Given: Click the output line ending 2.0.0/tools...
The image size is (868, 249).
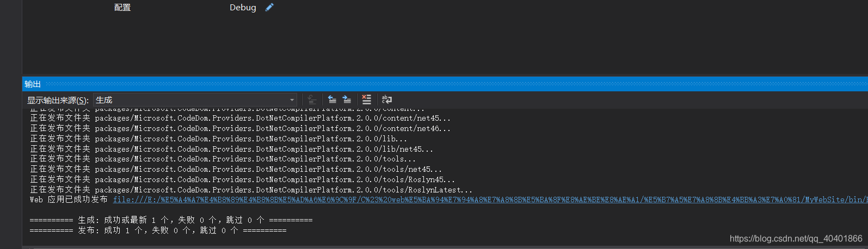Looking at the screenshot, I should click(x=223, y=159).
